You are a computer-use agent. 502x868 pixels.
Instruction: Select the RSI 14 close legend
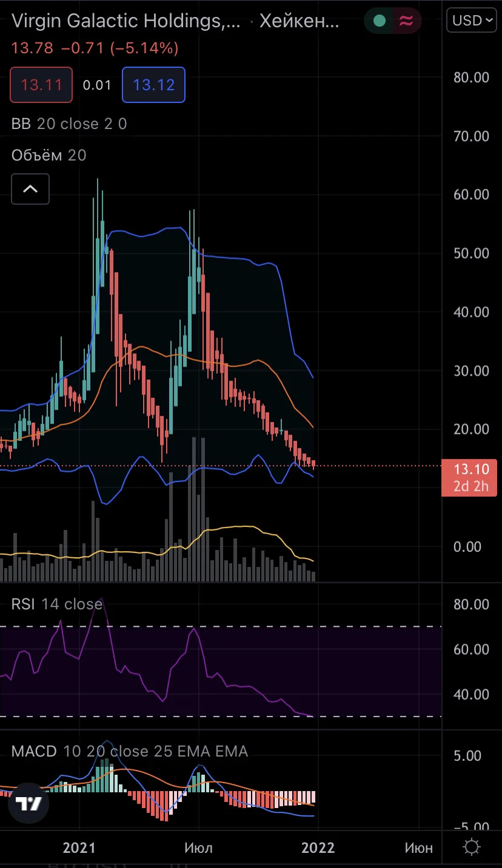57,604
